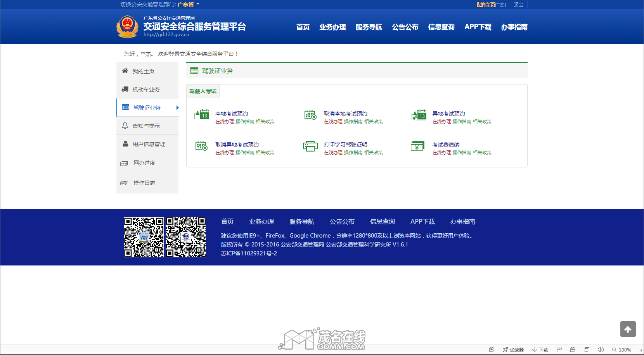Click the flag icon in status bar
This screenshot has height=355, width=644.
[x=559, y=350]
